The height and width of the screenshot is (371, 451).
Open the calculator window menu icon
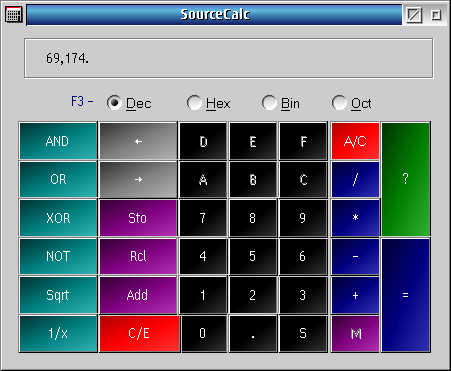point(14,14)
